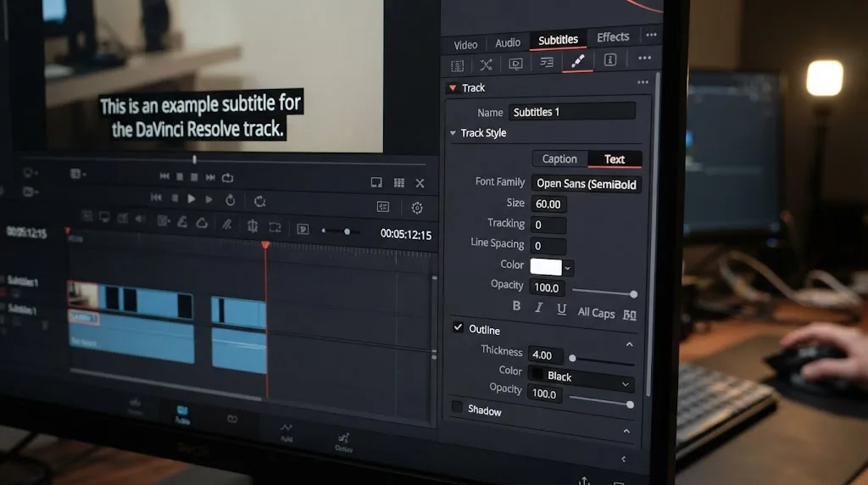Click the viewer frame icon left of the grid icon
This screenshot has width=868, height=485.
pyautogui.click(x=376, y=182)
